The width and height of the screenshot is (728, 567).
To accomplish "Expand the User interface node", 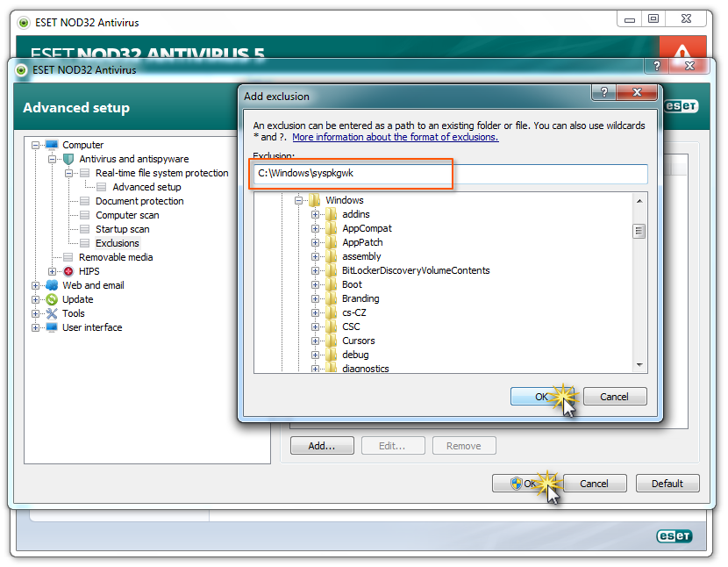I will pyautogui.click(x=35, y=327).
